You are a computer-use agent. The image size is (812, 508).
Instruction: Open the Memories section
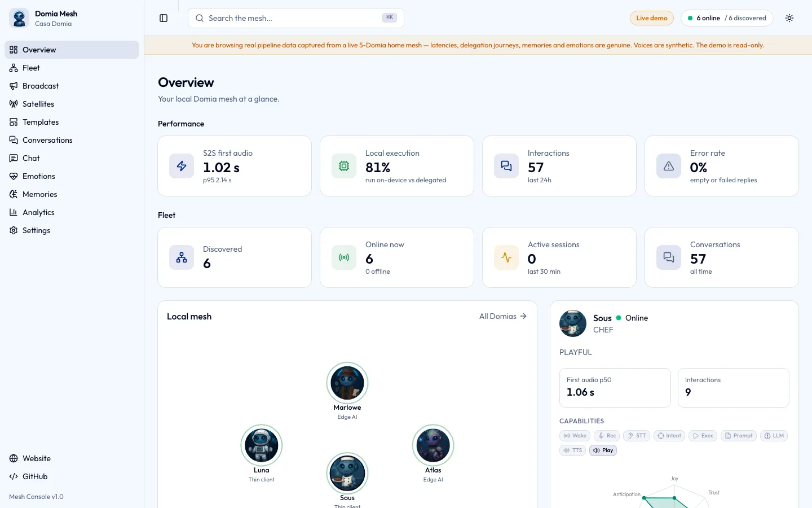72,194
